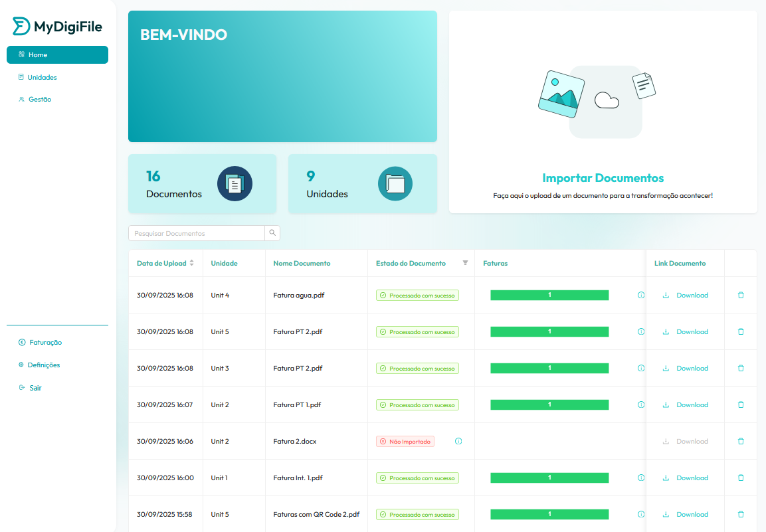Click the Sair logout icon
Screen dimensions: 766x532
pyautogui.click(x=21, y=387)
